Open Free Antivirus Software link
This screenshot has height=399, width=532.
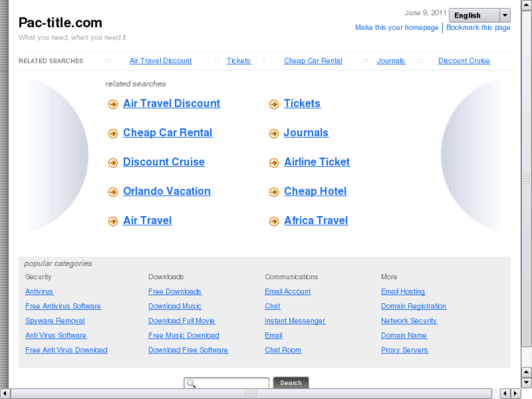[x=63, y=306]
